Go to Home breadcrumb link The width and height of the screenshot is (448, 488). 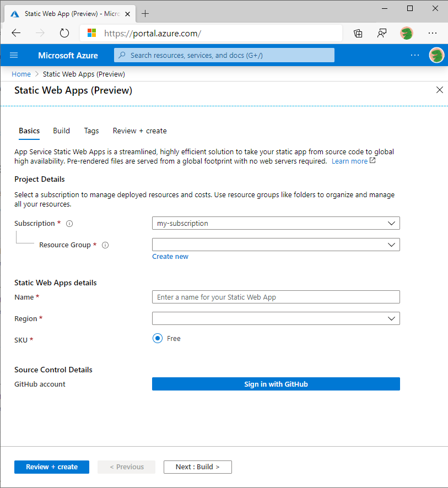coord(21,74)
